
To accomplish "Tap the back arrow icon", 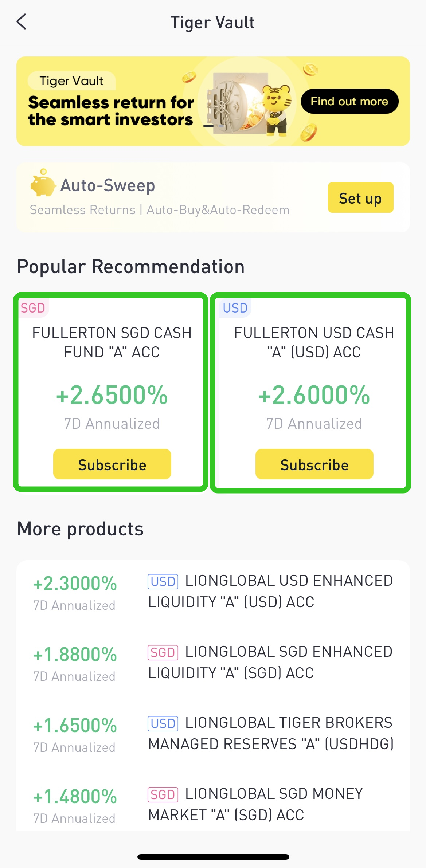I will pyautogui.click(x=22, y=22).
